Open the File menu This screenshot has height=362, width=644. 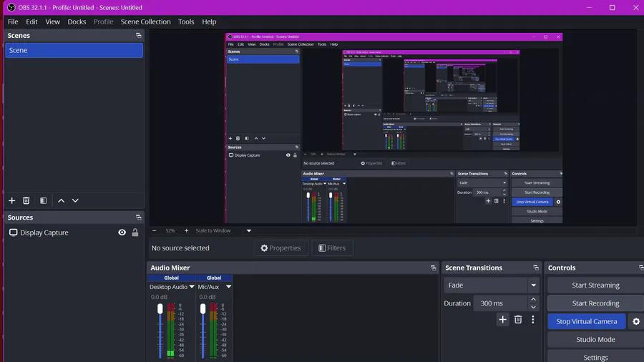coord(13,21)
